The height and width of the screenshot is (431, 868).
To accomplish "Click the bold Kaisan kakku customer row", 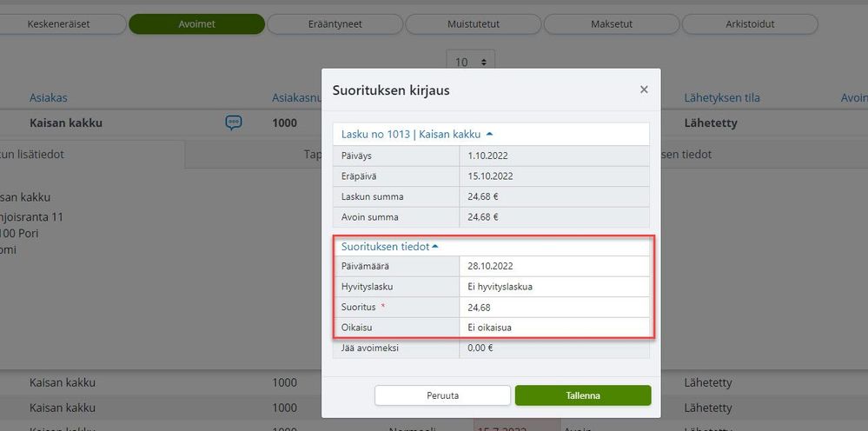I will click(66, 123).
